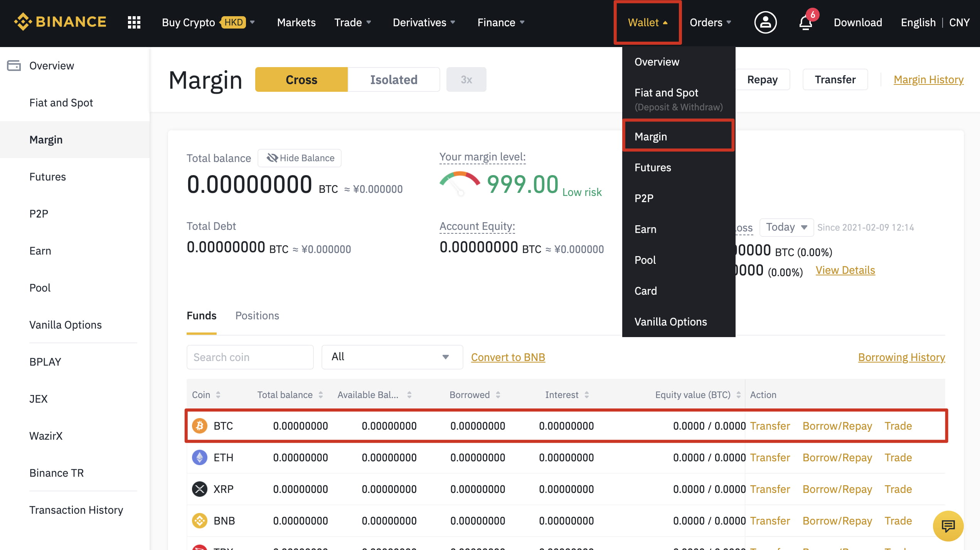The width and height of the screenshot is (980, 550).
Task: Click the Repay button
Action: pos(762,79)
